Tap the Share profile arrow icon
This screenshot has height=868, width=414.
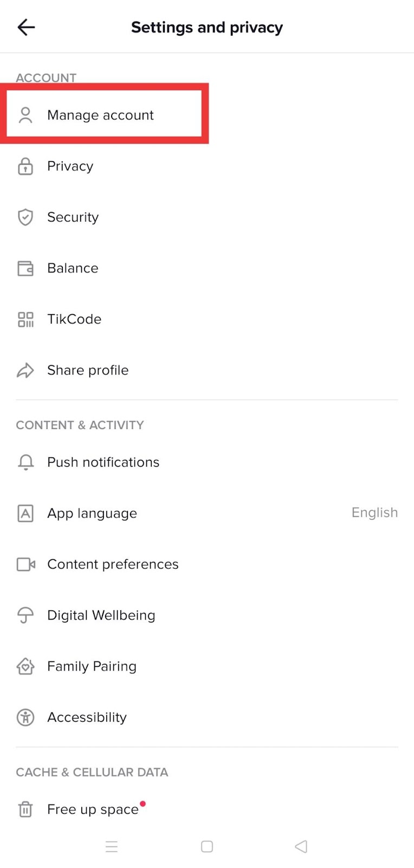(x=25, y=370)
